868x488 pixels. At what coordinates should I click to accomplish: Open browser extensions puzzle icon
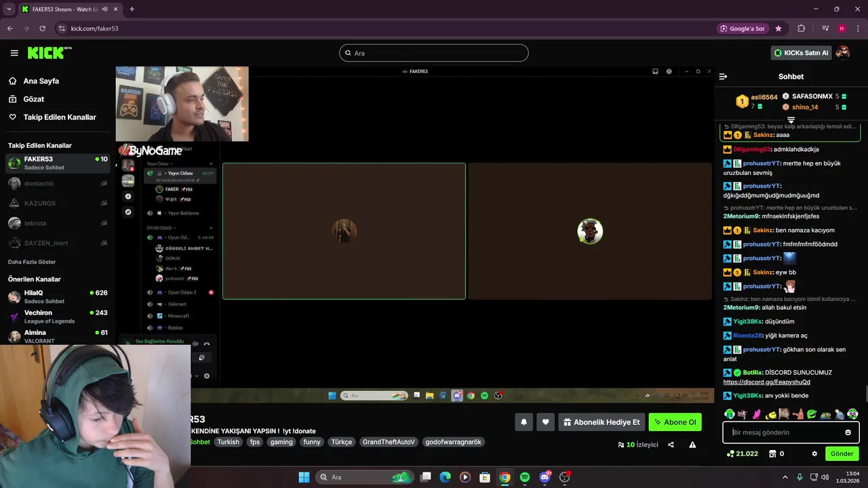(802, 28)
